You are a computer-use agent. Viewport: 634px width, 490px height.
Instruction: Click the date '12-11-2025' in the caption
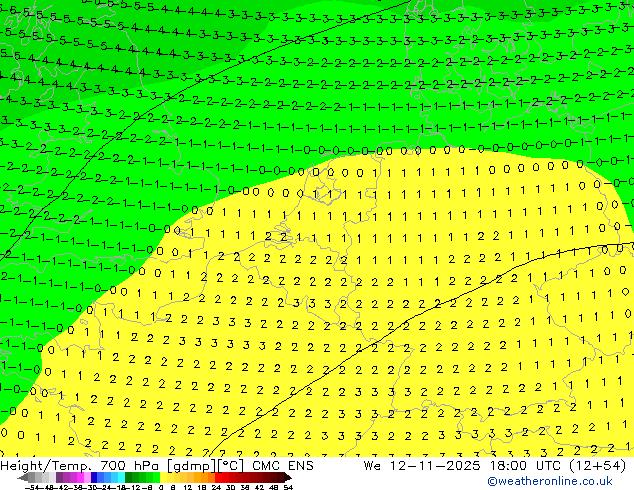(435, 466)
